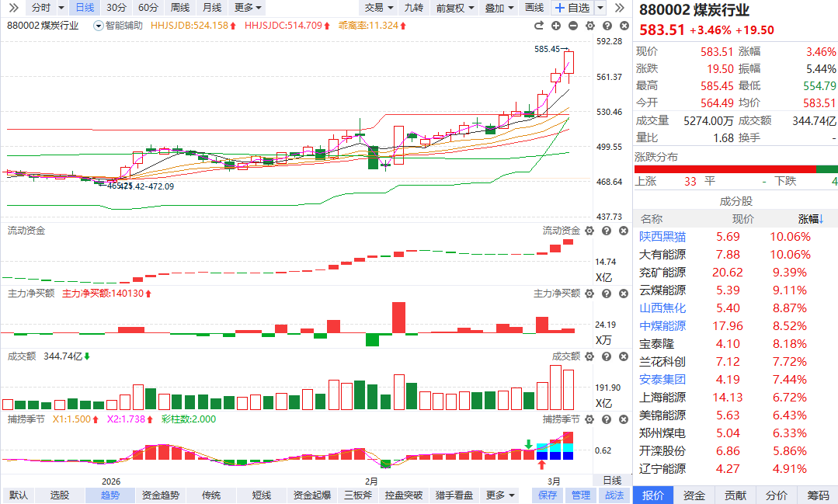
Task: Close the 成交额 indicator panel
Action: click(x=621, y=356)
